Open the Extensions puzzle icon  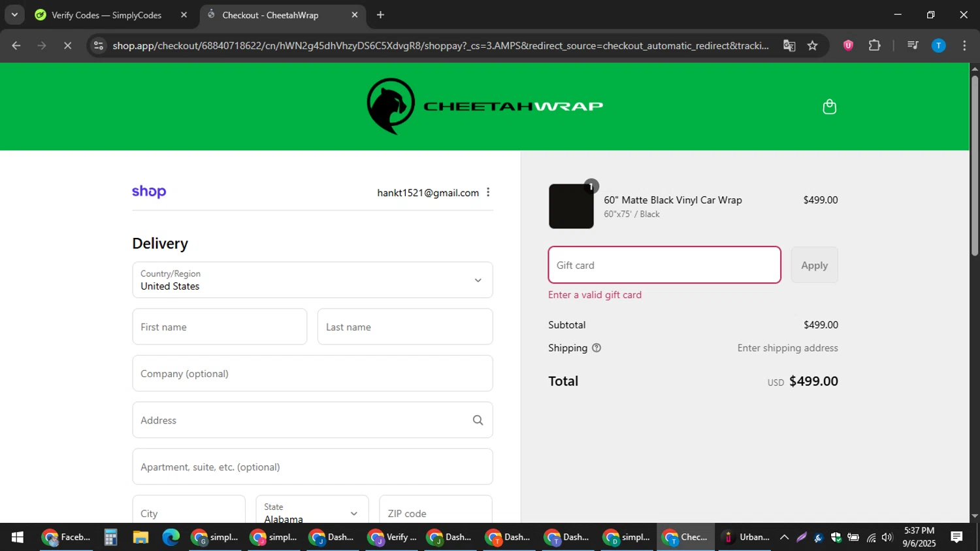click(x=874, y=45)
